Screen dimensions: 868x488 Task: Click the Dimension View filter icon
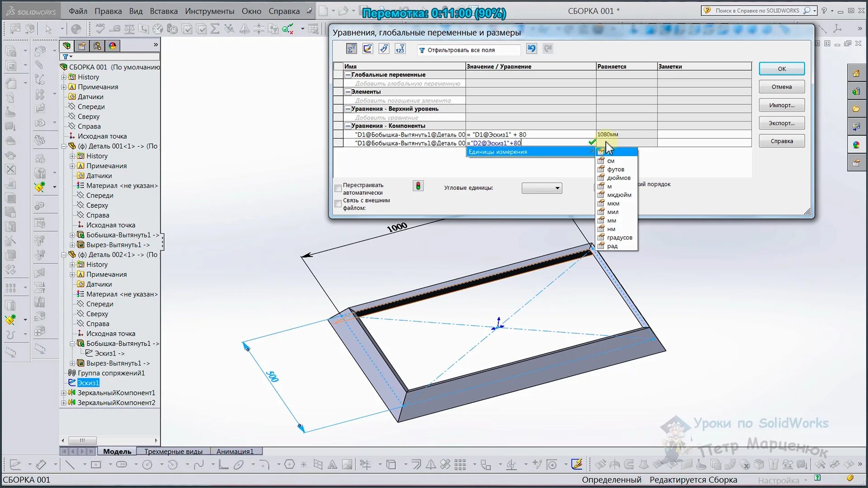coord(384,49)
